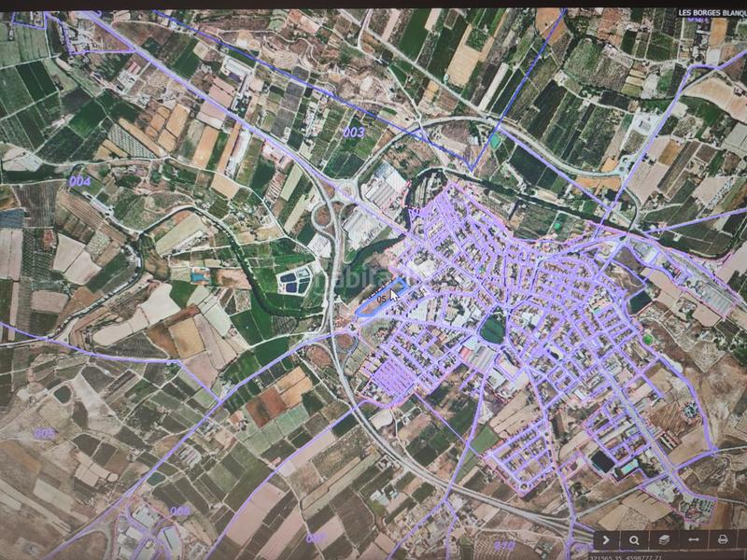The height and width of the screenshot is (560, 747).
Task: Click the polygon number label at bottom center-right
Action: point(503,545)
